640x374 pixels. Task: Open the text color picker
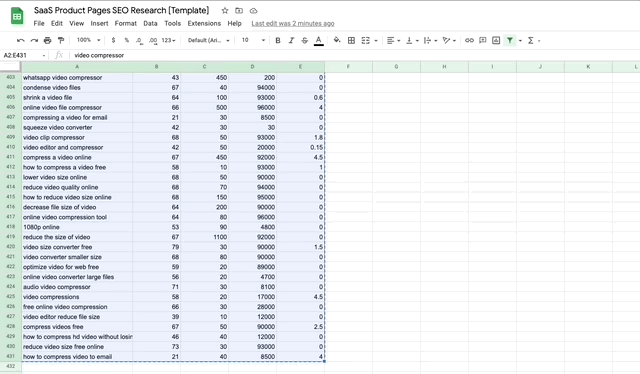click(x=319, y=40)
